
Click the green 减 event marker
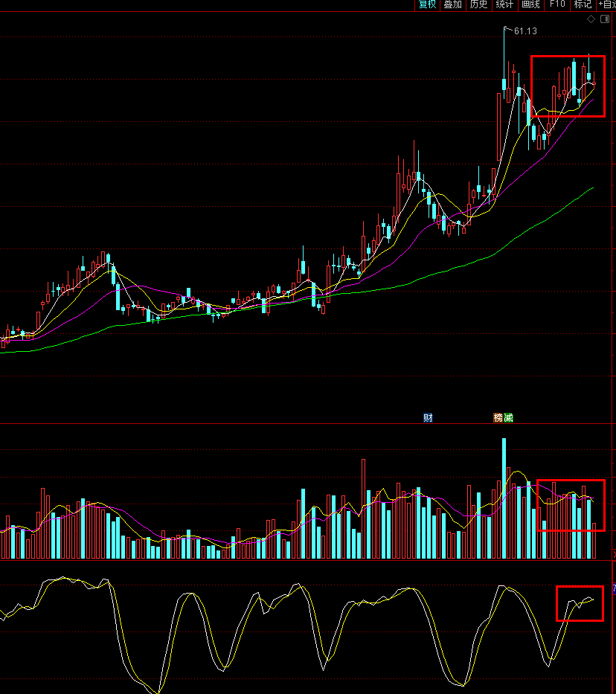[x=508, y=417]
